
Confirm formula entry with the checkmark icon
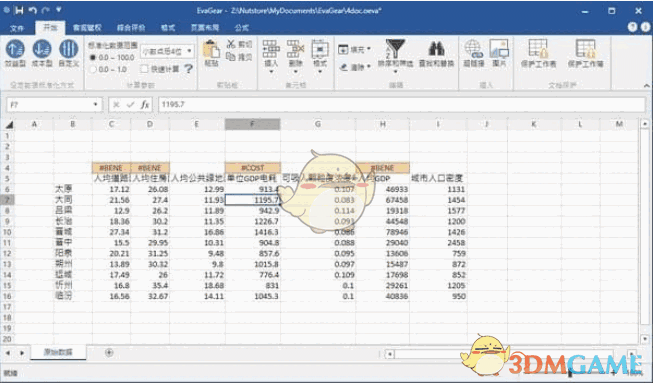click(x=130, y=104)
